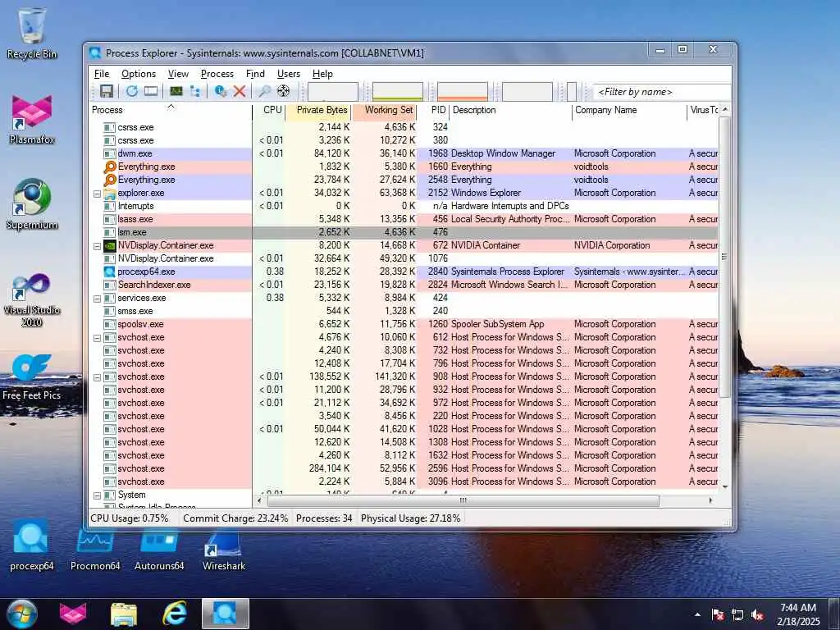Viewport: 840px width, 630px height.
Task: Sort by Company Name column header
Action: 629,111
